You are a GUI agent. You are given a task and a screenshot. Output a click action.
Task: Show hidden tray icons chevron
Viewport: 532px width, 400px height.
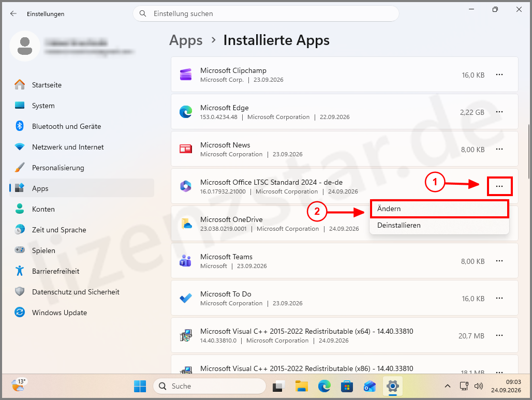[448, 386]
